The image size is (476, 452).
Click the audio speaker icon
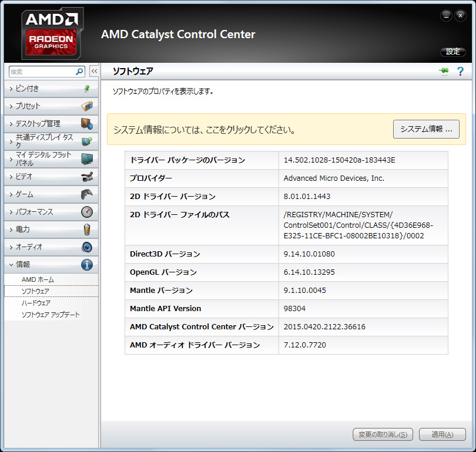(x=87, y=247)
